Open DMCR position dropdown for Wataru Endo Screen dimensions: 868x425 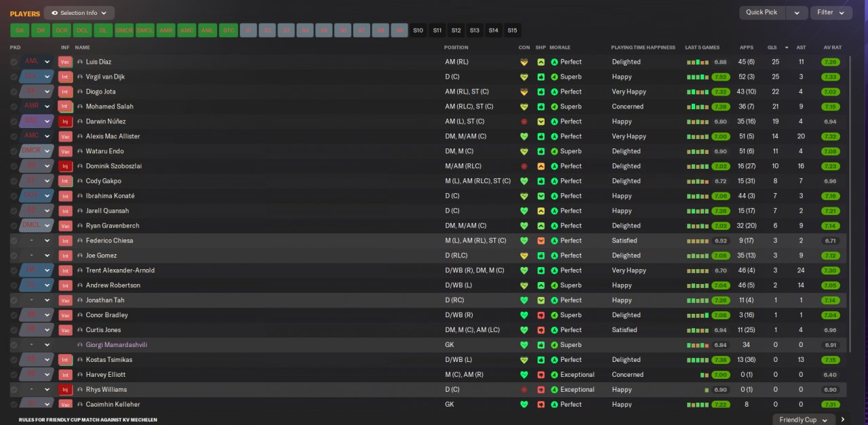coord(37,151)
